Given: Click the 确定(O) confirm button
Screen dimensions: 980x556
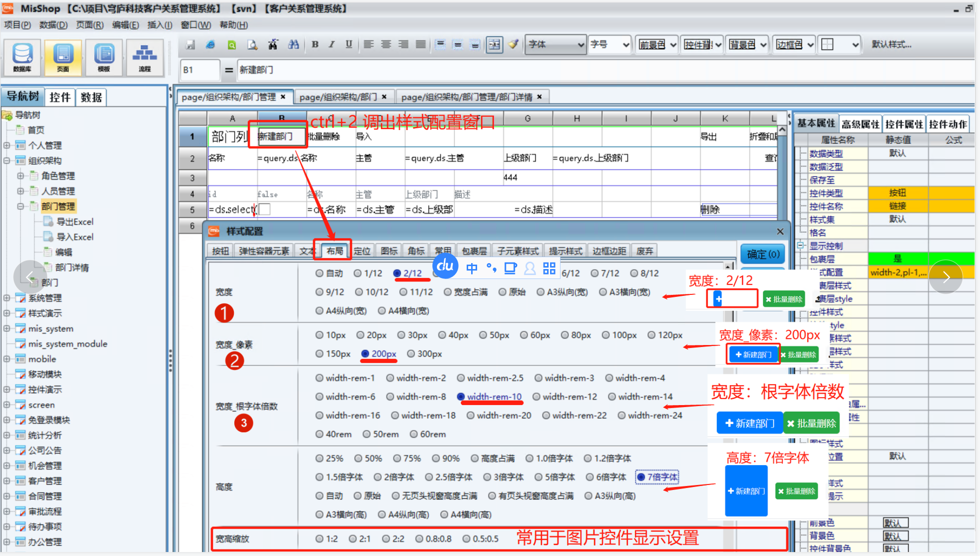Looking at the screenshot, I should 763,255.
